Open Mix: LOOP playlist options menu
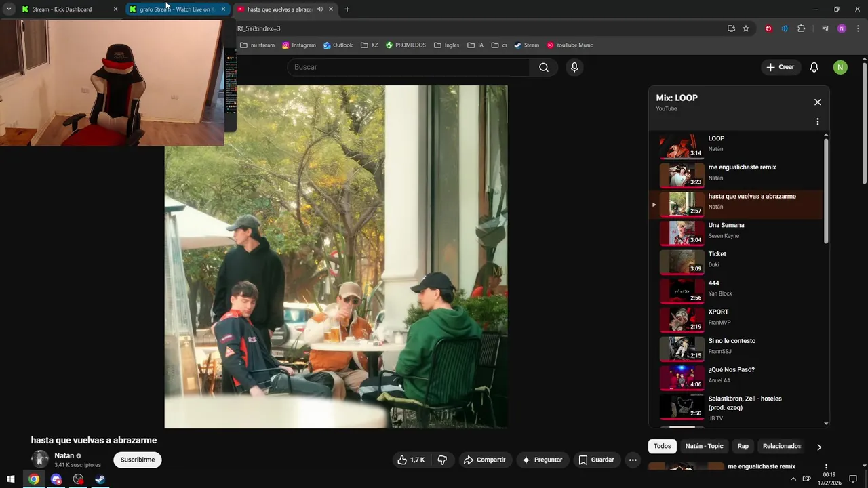The image size is (868, 488). [818, 122]
